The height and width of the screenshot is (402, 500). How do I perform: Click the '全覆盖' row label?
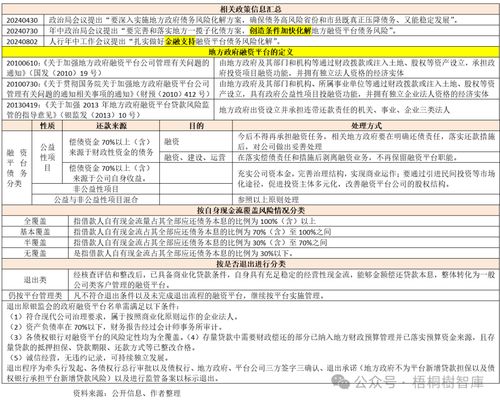[35, 221]
